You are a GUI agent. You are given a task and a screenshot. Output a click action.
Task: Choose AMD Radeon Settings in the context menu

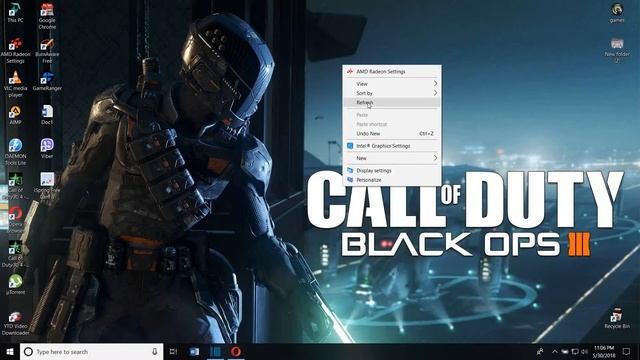point(392,71)
